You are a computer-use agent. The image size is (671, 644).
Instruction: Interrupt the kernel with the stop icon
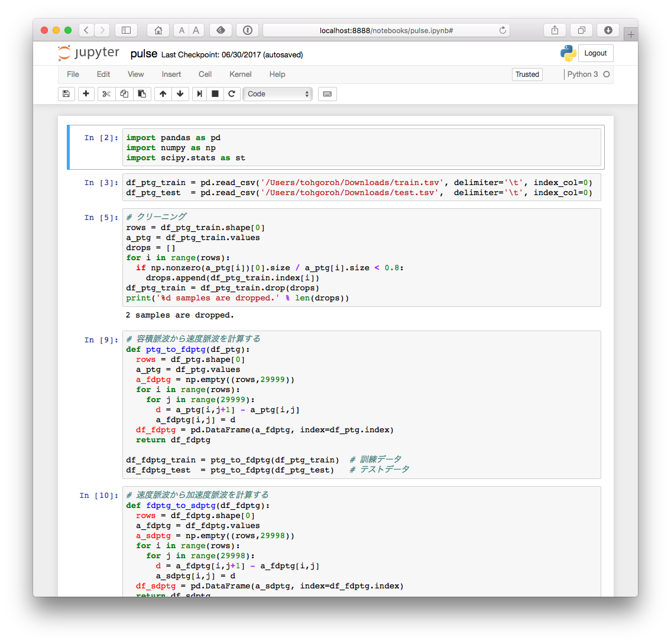pos(215,93)
